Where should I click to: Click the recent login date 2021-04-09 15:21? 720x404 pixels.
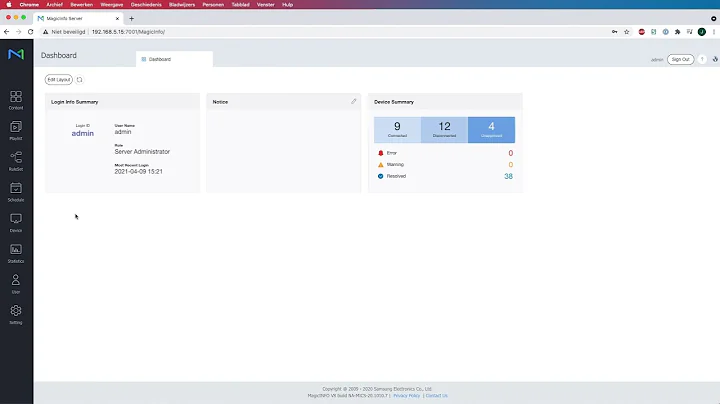(x=138, y=172)
